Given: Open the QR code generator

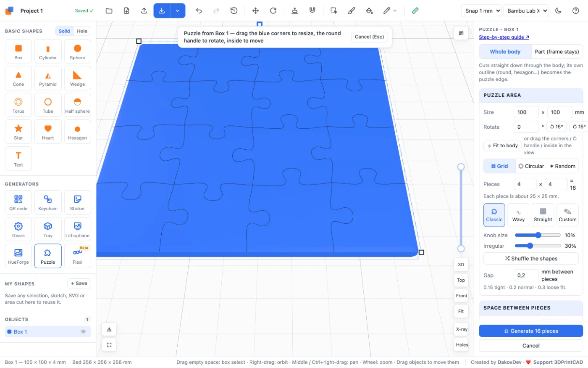Looking at the screenshot, I should pyautogui.click(x=18, y=202).
